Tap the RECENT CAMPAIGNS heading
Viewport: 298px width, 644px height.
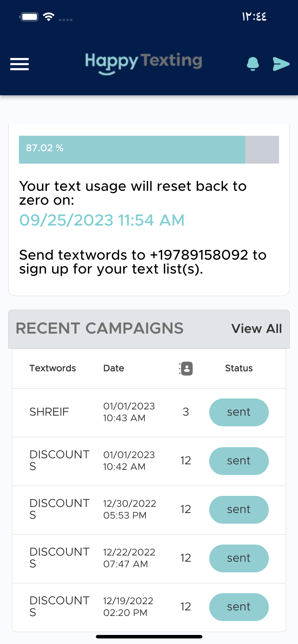100,328
